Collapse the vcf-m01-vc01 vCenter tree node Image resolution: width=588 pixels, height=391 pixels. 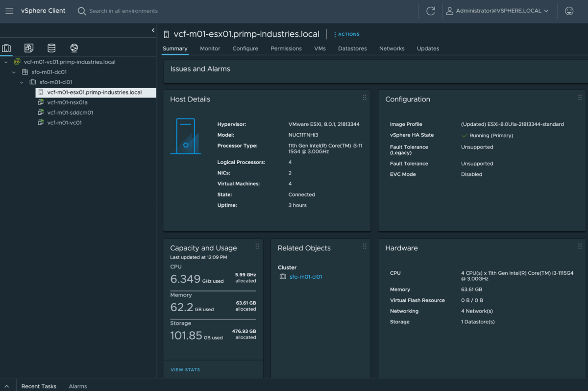(6, 62)
